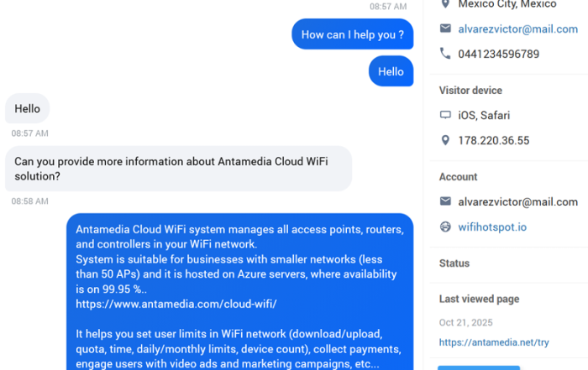Click the globe icon beside wifihotspot.io

tap(445, 227)
